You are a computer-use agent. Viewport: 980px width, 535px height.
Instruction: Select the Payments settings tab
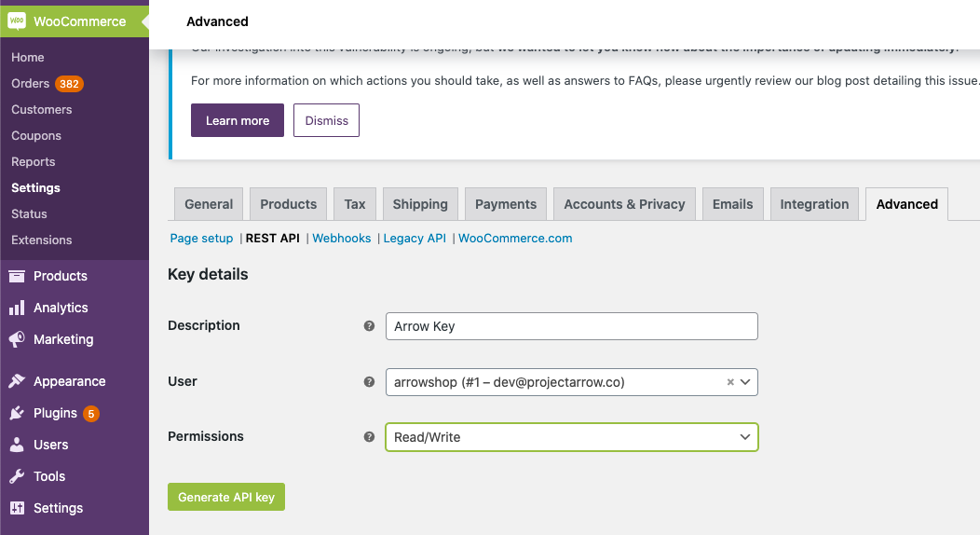point(506,204)
